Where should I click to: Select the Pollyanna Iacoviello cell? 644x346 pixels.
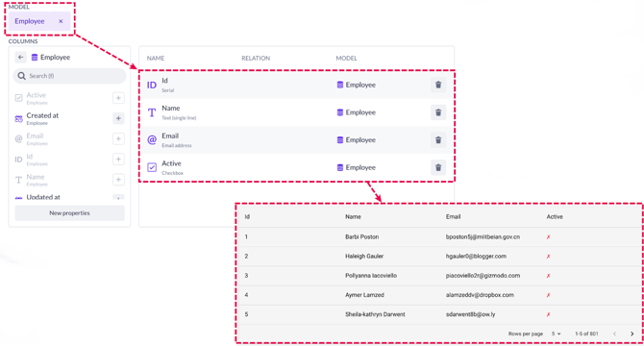[x=371, y=276]
